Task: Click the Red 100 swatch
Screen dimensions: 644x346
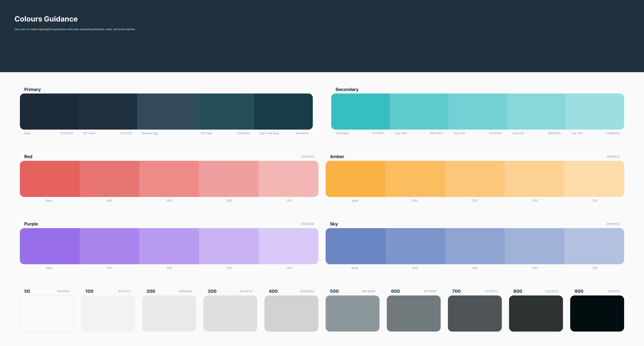Action: pyautogui.click(x=288, y=179)
